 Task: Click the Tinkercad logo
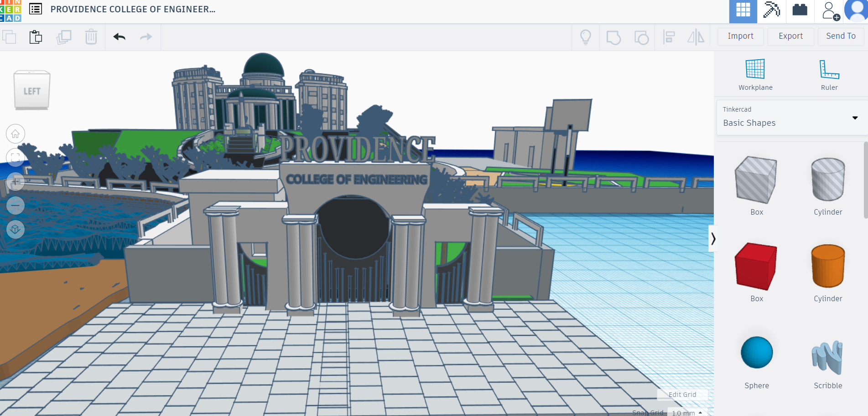(x=10, y=11)
